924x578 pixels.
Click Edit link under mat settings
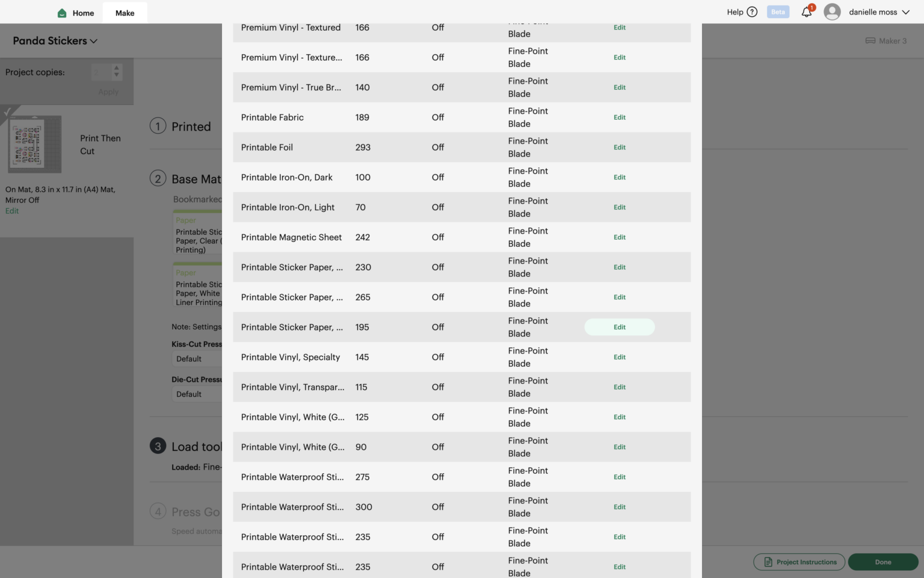pos(12,211)
